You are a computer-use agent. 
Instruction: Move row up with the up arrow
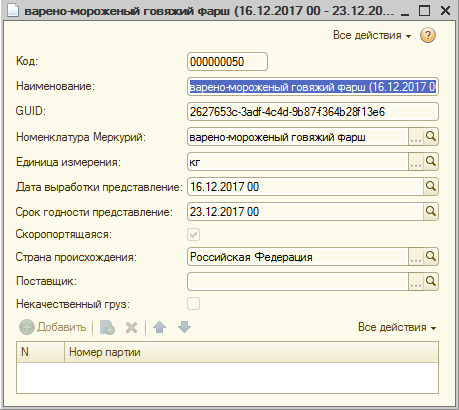pos(160,327)
